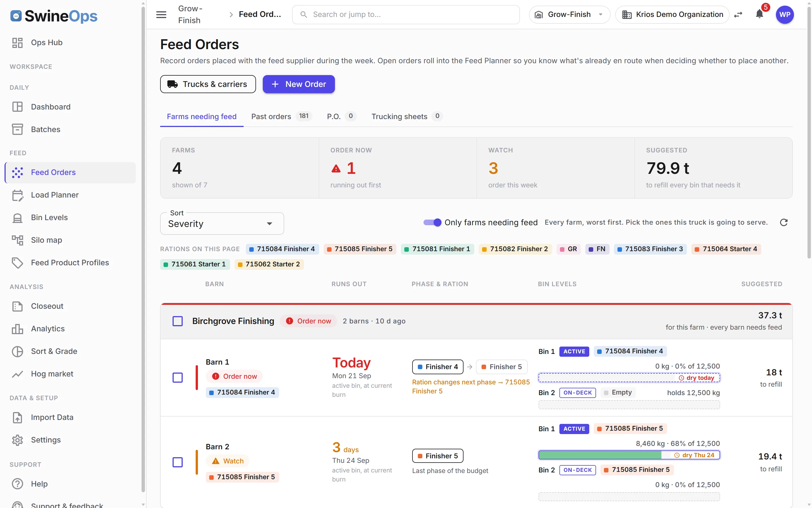Open Help in sidebar
Viewport: 812px width, 508px height.
click(70, 484)
